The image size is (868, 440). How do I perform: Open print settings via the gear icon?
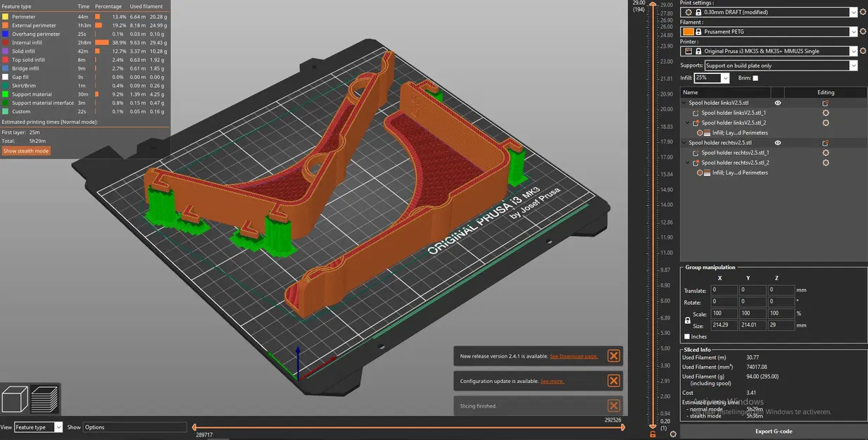864,12
